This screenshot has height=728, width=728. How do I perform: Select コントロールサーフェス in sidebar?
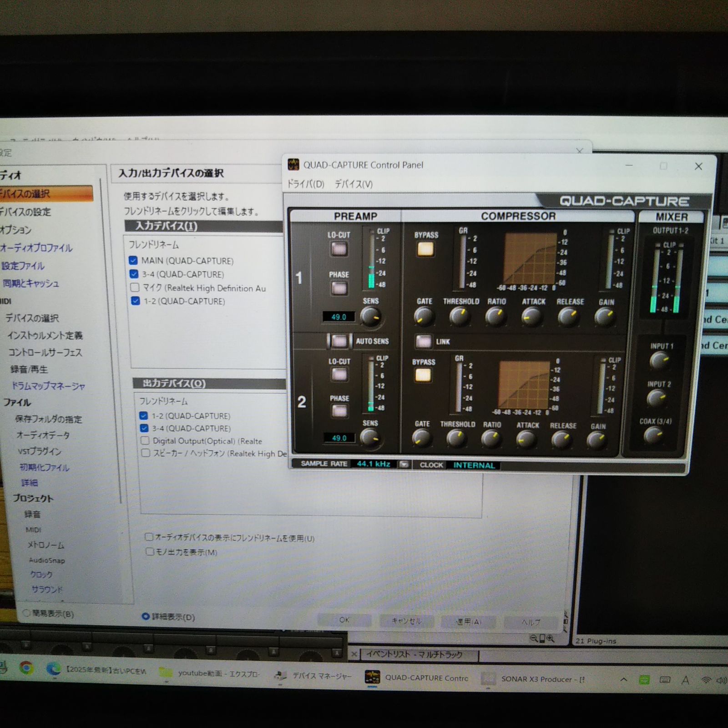(45, 352)
